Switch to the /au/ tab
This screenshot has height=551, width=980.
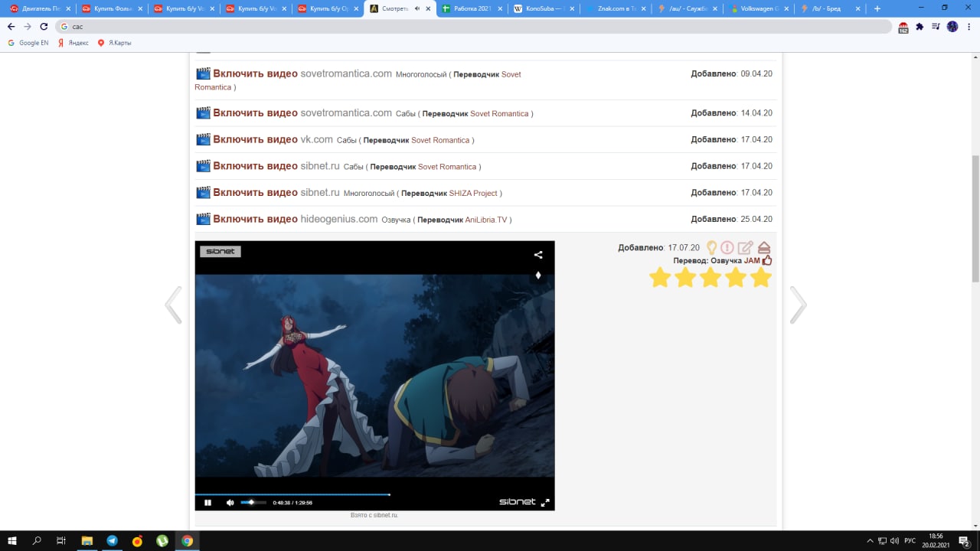pos(687,8)
